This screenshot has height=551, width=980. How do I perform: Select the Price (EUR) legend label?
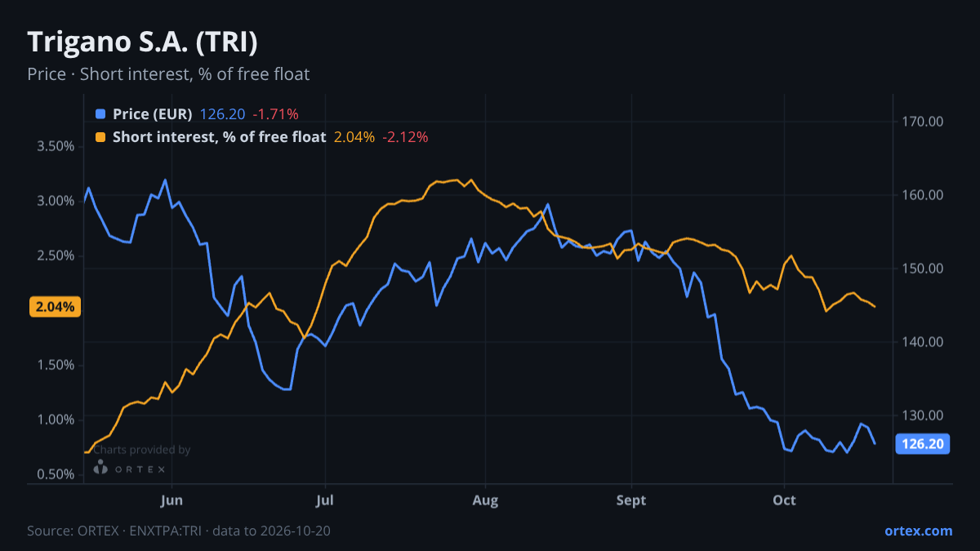[x=153, y=114]
